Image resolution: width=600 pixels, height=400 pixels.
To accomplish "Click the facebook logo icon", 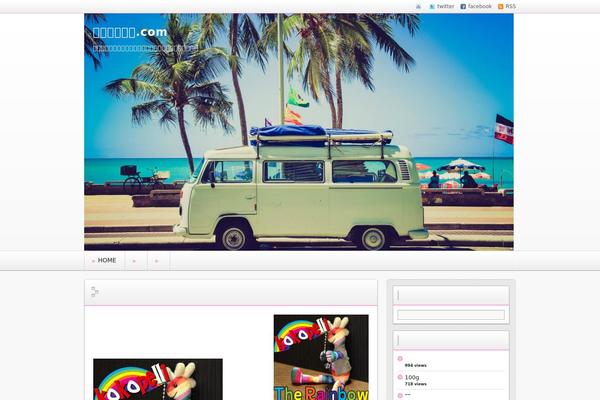I will (463, 7).
